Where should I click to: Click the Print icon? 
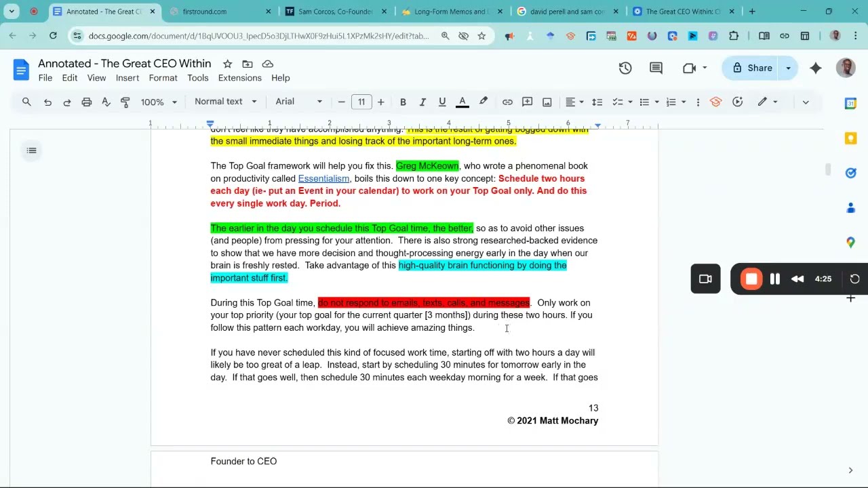(x=86, y=102)
